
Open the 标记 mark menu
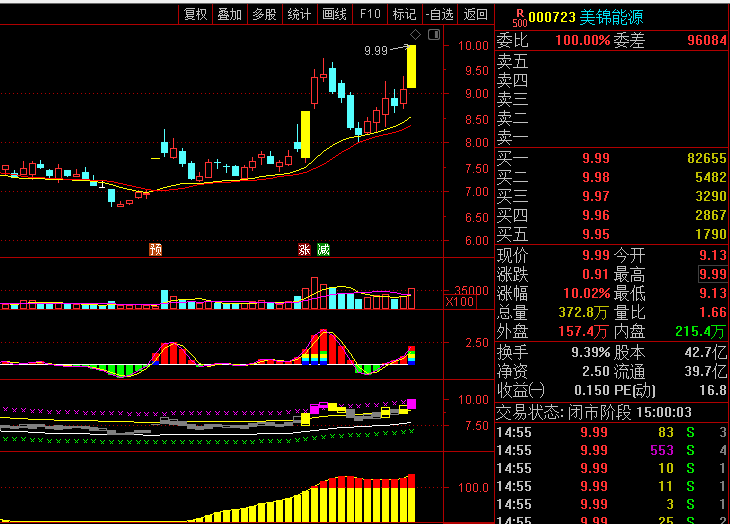click(404, 14)
